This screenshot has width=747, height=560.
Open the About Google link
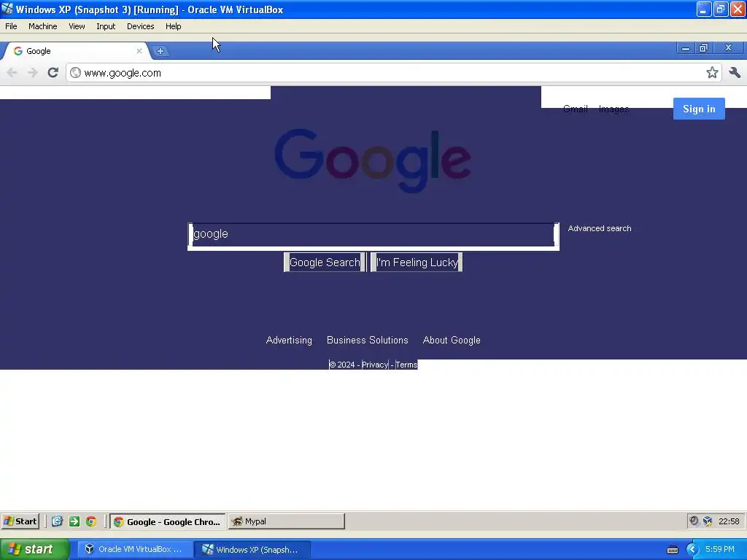[452, 340]
